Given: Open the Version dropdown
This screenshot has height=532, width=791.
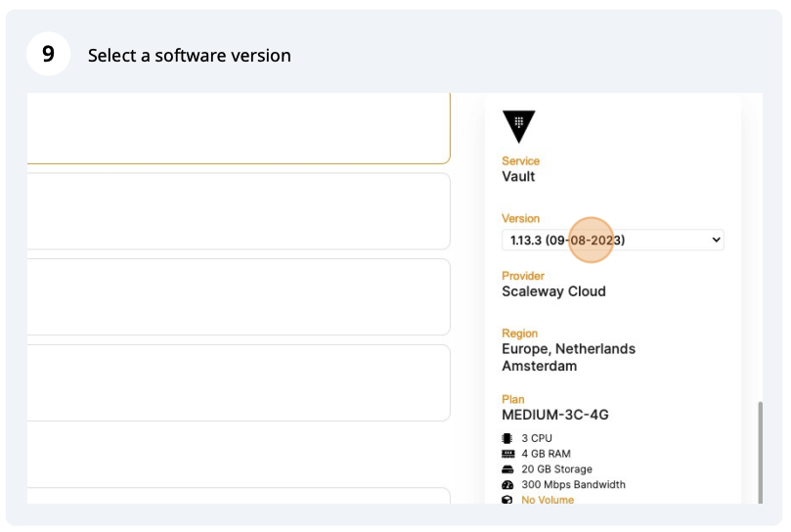Looking at the screenshot, I should click(x=611, y=240).
